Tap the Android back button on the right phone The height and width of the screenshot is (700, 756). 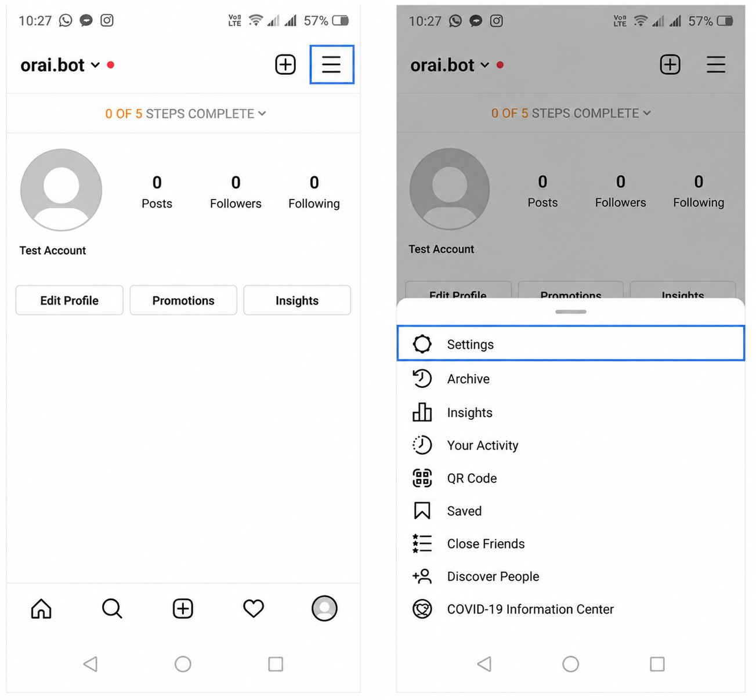click(484, 664)
